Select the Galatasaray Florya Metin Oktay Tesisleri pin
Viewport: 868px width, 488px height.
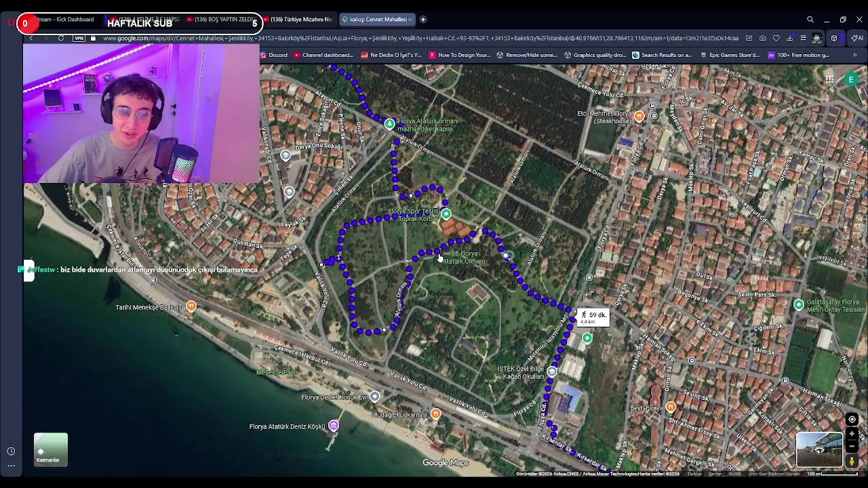click(x=799, y=305)
